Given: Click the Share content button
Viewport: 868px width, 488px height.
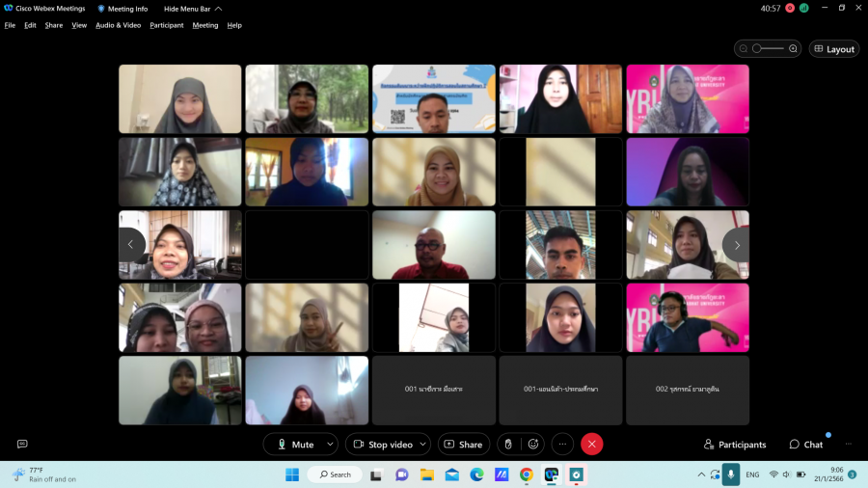Looking at the screenshot, I should (x=463, y=444).
